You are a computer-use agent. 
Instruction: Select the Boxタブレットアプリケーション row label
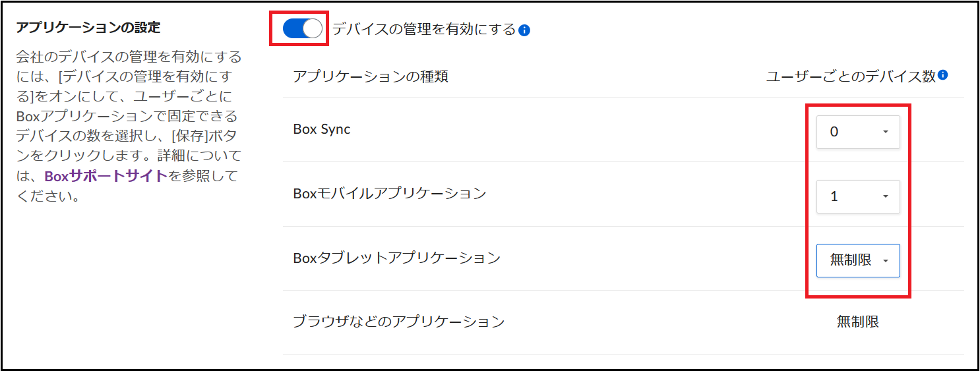pyautogui.click(x=397, y=258)
